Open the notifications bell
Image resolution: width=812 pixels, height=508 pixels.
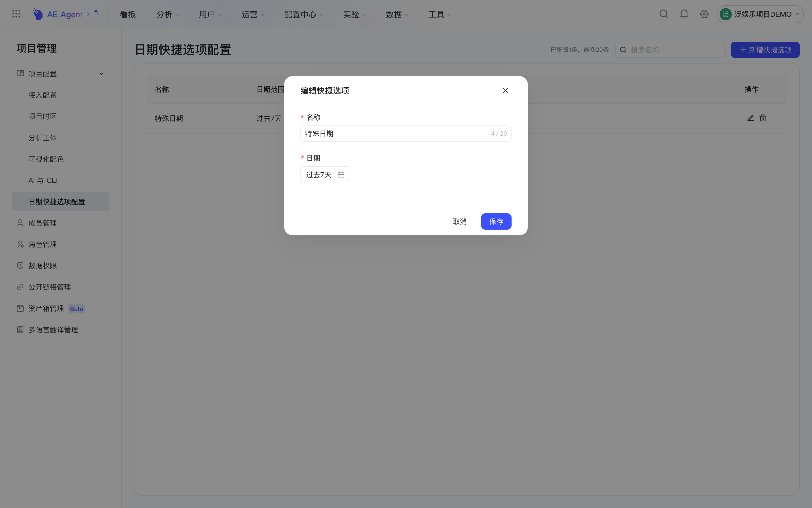pos(684,14)
